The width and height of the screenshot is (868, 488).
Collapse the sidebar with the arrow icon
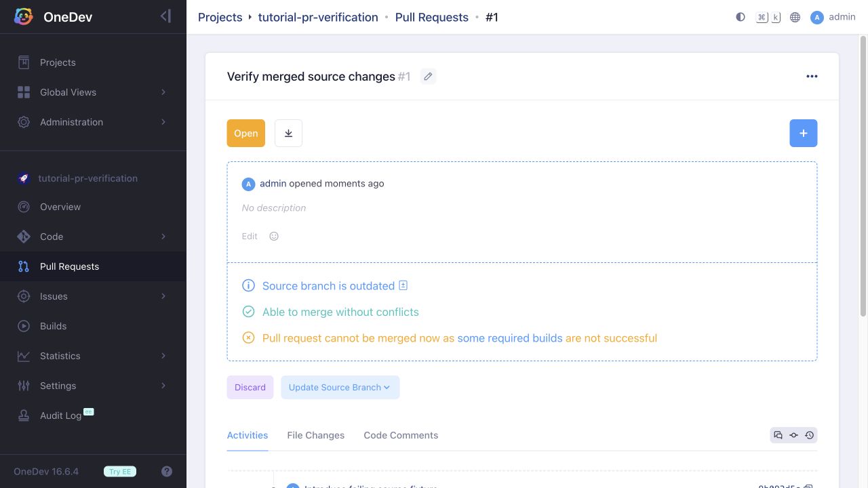coord(165,16)
